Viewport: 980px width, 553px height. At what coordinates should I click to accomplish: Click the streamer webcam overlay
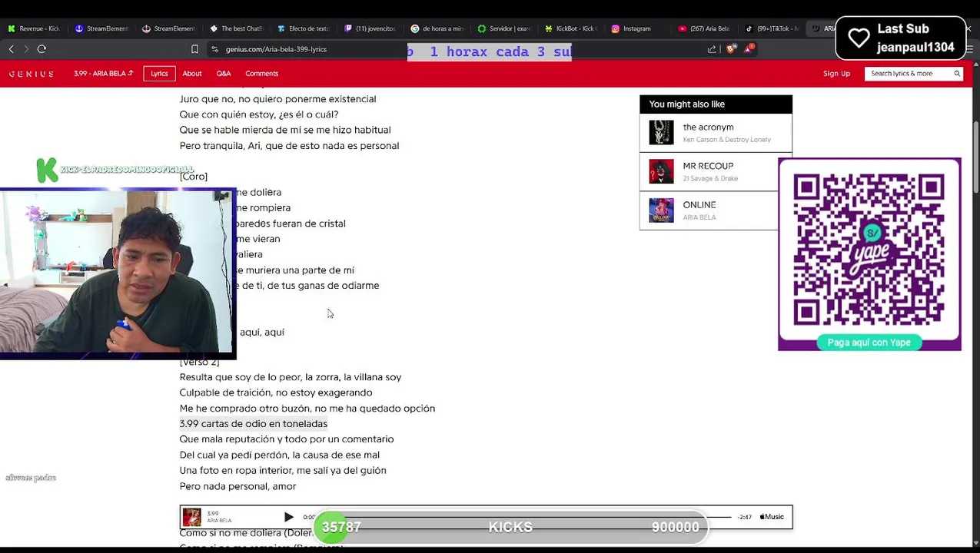[x=117, y=273]
